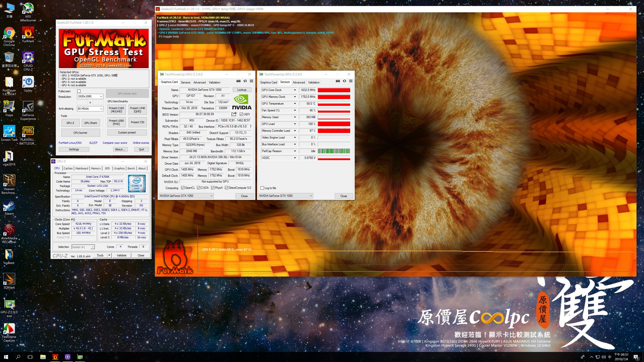Open Steam desktop shortcut
This screenshot has width=644, height=362.
pyautogui.click(x=9, y=207)
